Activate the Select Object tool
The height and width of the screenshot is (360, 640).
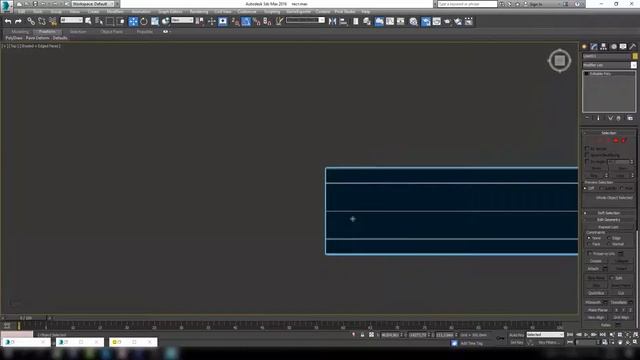[88, 21]
